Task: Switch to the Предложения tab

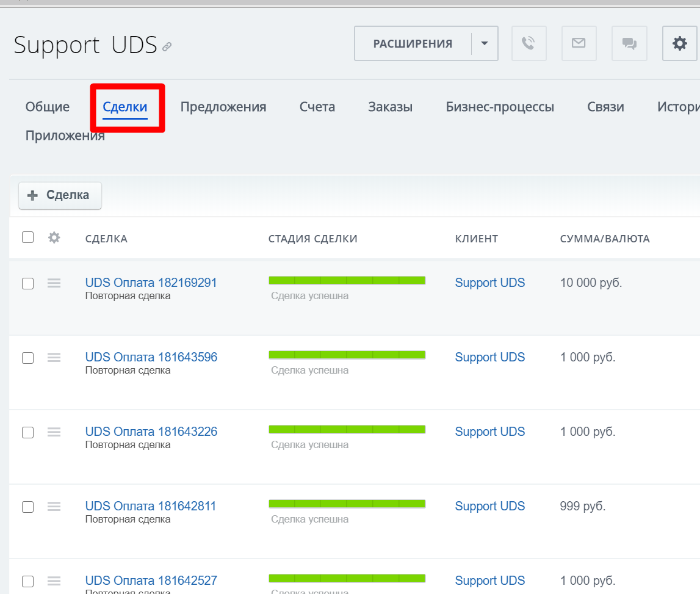Action: pyautogui.click(x=223, y=107)
